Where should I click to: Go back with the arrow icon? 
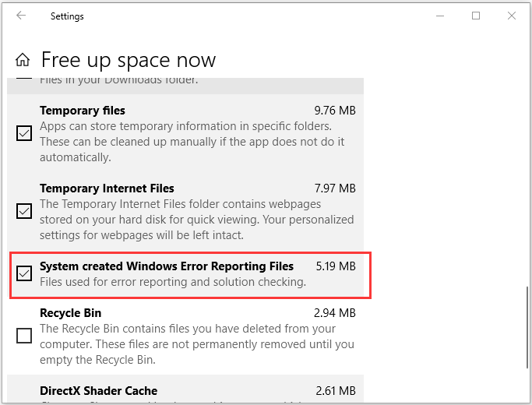[21, 16]
